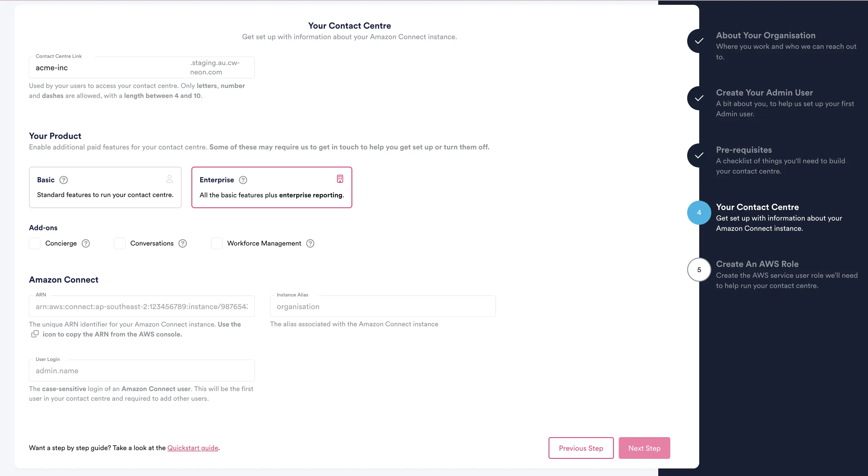Viewport: 868px width, 476px height.
Task: Click the Enterprise plan help icon
Action: [243, 180]
